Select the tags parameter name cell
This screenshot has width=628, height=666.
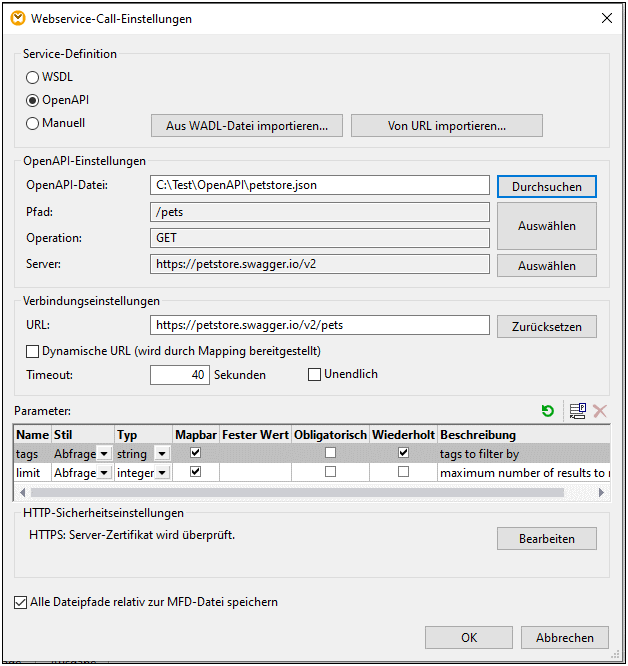coord(32,454)
